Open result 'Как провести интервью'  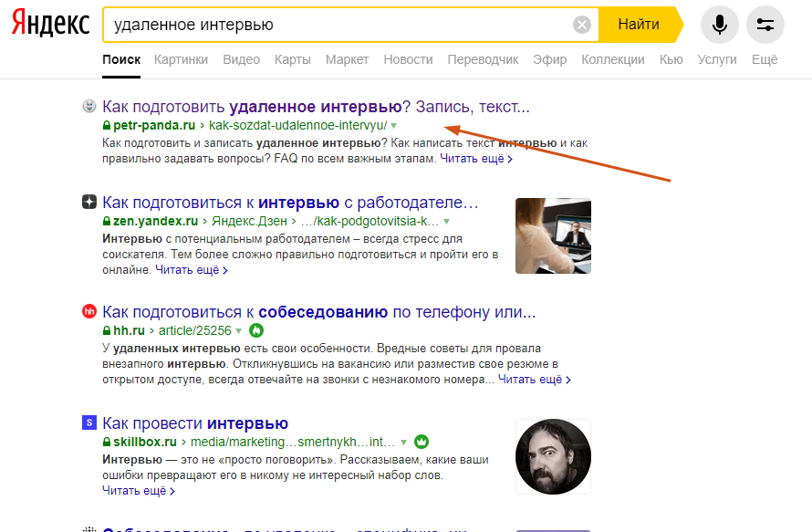point(195,423)
